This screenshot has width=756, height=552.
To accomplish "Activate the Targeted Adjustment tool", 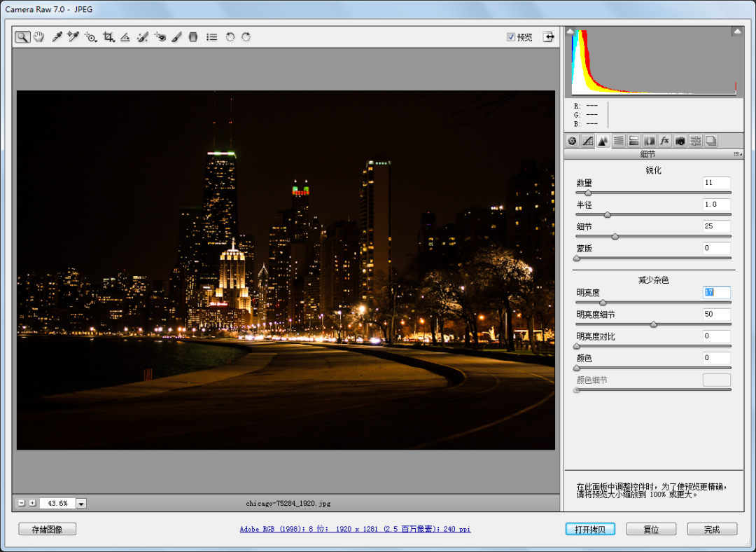I will [x=90, y=36].
